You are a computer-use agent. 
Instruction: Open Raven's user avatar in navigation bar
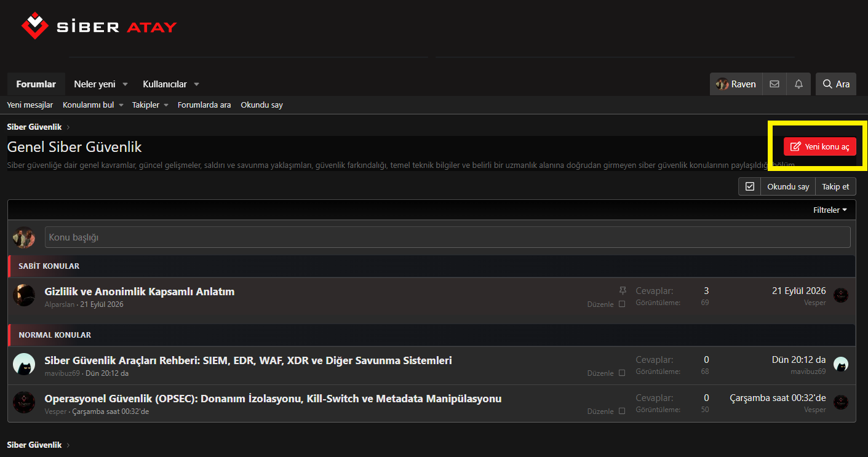coord(722,84)
